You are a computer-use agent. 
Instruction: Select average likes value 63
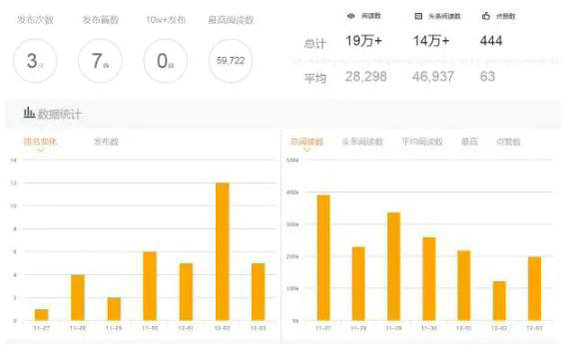click(488, 76)
